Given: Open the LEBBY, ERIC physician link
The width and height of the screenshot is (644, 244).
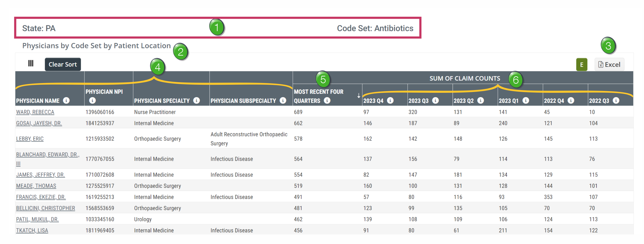Looking at the screenshot, I should coord(30,139).
